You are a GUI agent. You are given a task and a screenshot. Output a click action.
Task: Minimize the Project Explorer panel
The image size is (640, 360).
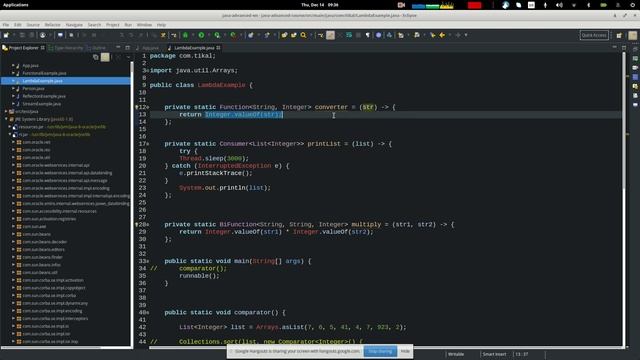coord(118,48)
